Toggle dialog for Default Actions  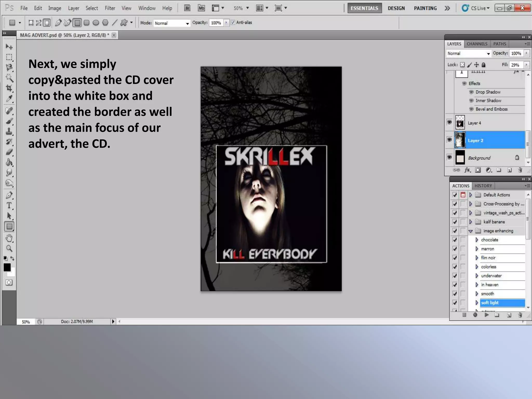pos(463,195)
